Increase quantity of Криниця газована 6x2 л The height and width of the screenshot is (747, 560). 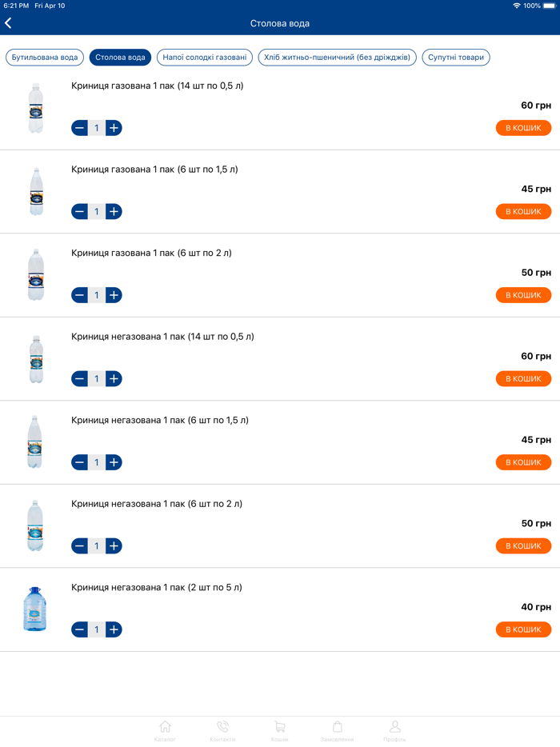click(x=114, y=295)
